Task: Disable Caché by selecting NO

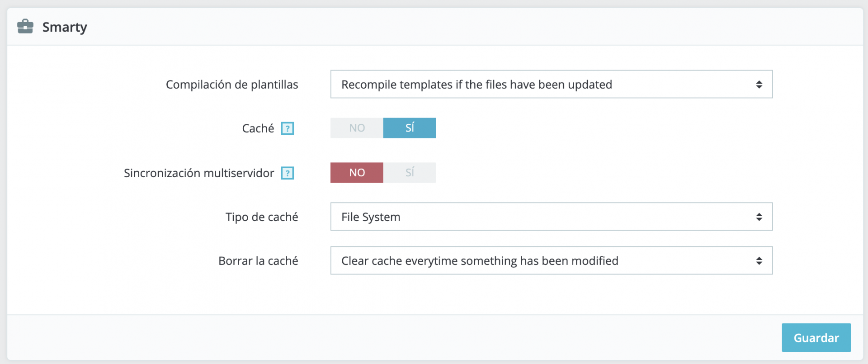Action: click(357, 128)
